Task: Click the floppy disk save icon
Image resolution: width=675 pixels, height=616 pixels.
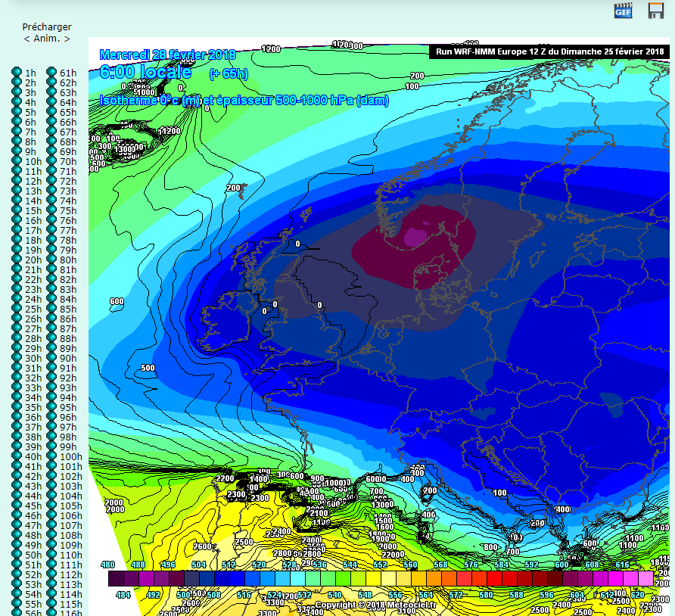Action: (x=656, y=11)
